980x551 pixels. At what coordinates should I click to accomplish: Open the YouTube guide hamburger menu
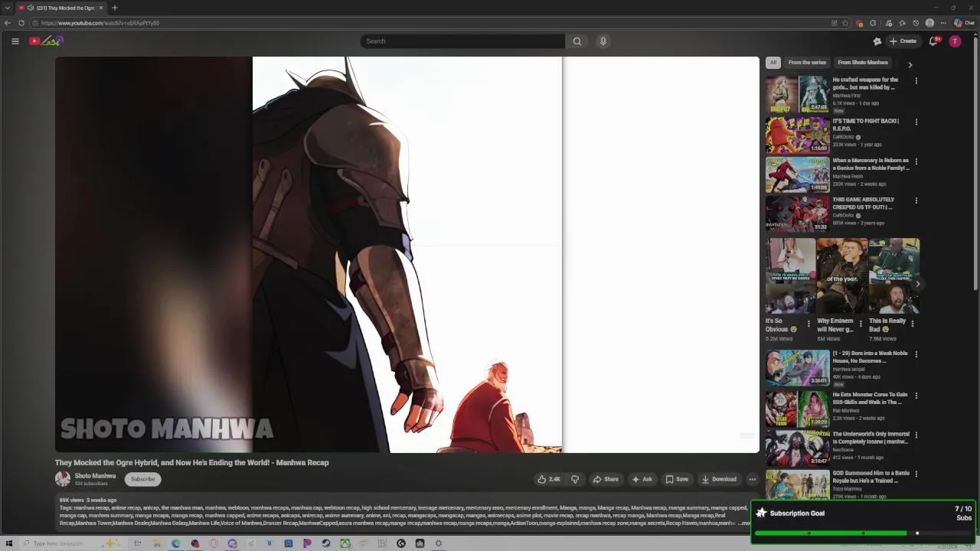pyautogui.click(x=15, y=41)
